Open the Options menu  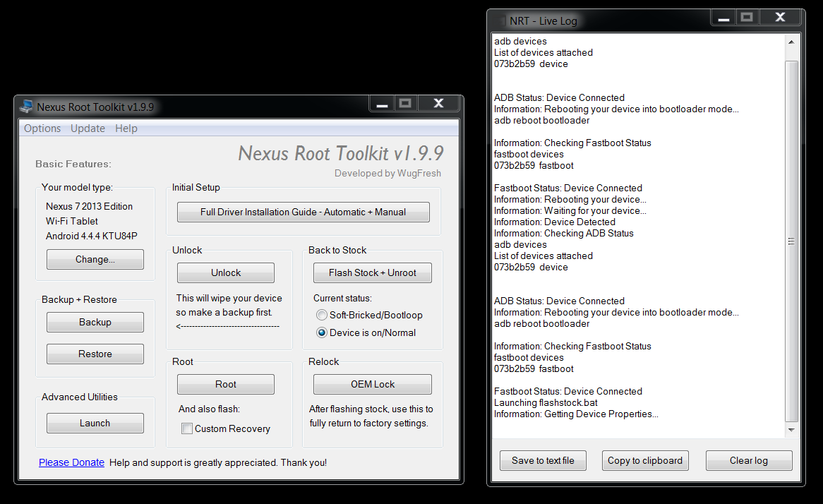click(42, 128)
